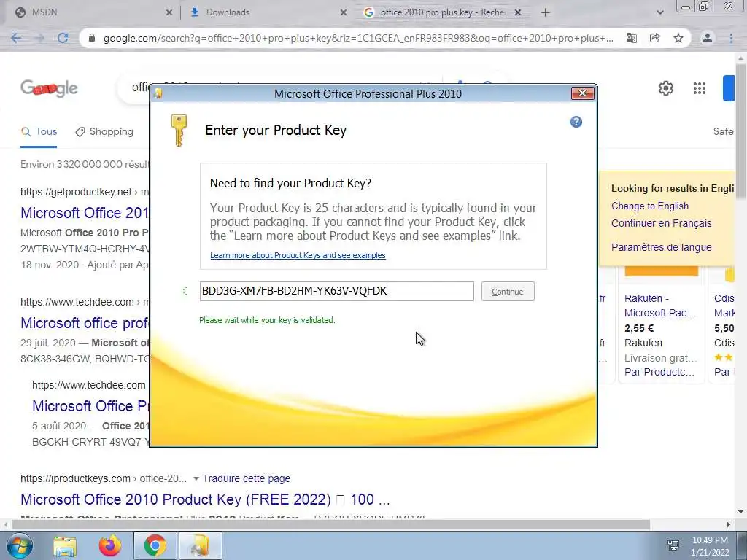Click the Continue button in Office dialog

point(508,292)
